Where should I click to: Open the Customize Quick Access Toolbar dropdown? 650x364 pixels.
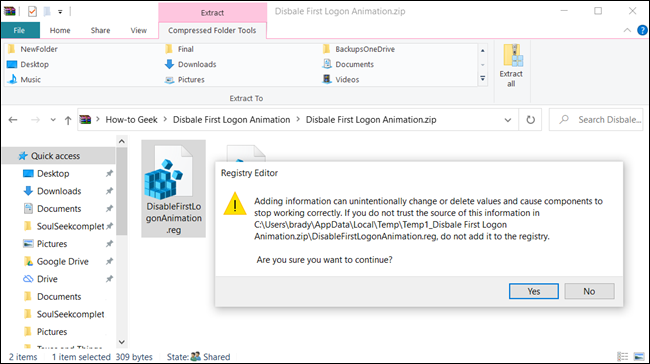coord(60,12)
